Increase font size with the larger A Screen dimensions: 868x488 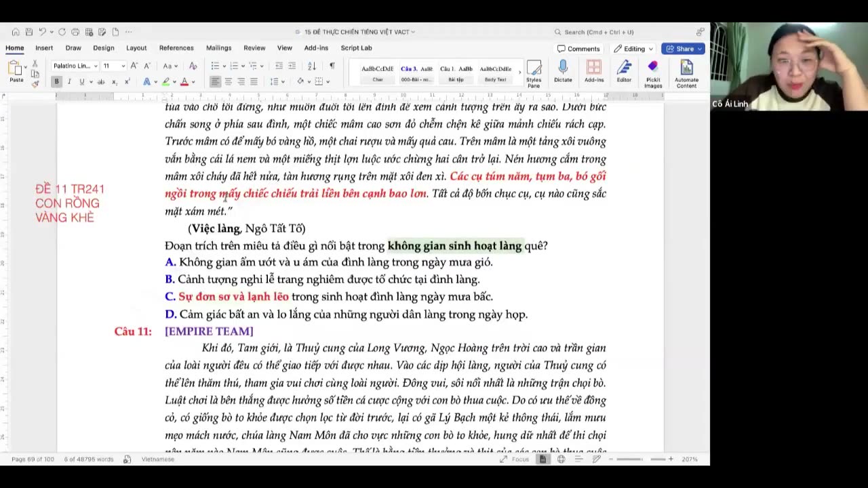(x=134, y=66)
